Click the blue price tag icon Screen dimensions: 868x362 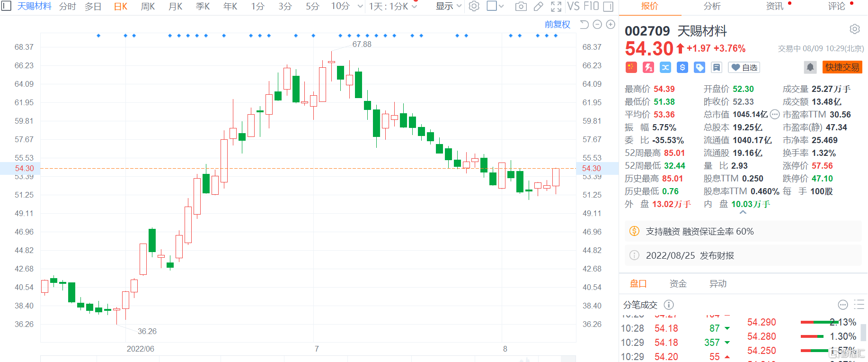tap(699, 67)
